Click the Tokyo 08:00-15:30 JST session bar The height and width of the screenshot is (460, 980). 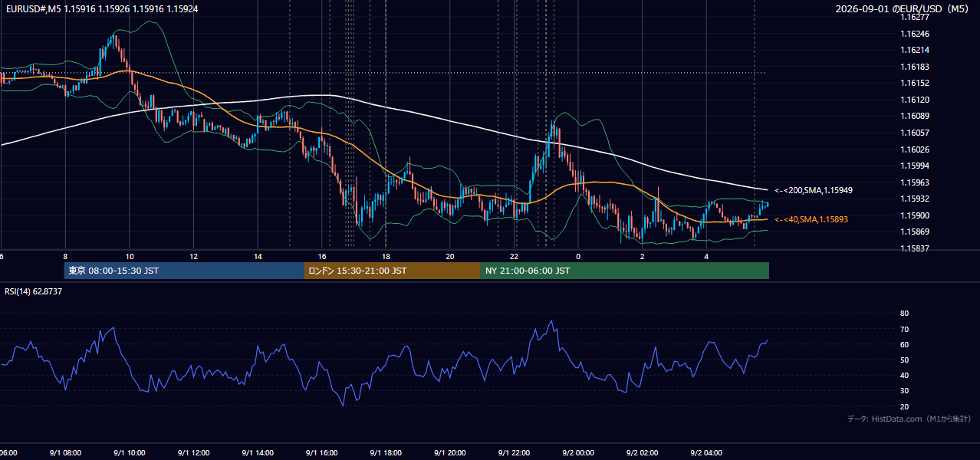tap(184, 271)
